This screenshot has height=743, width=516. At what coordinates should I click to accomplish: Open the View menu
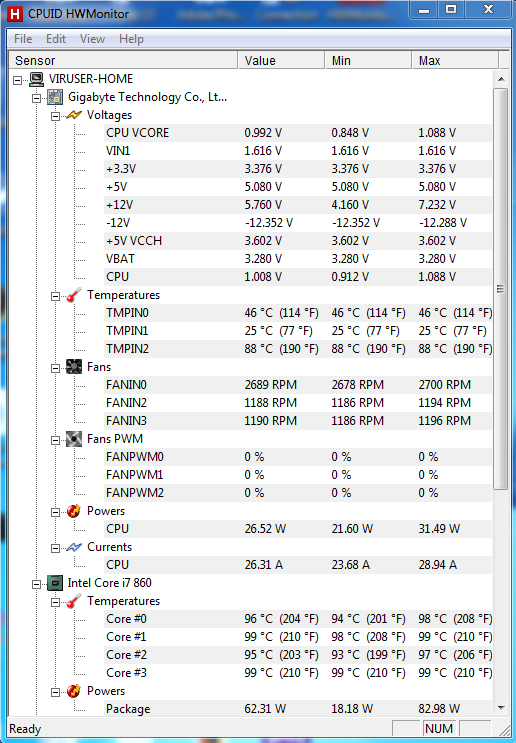coord(92,39)
